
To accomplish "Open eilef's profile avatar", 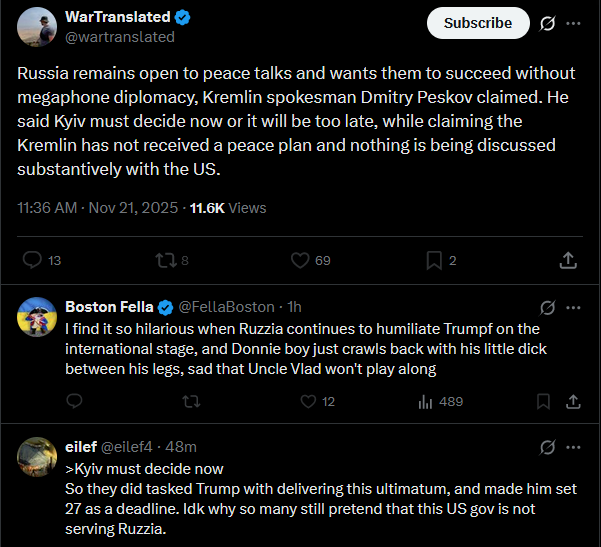I will tap(36, 455).
